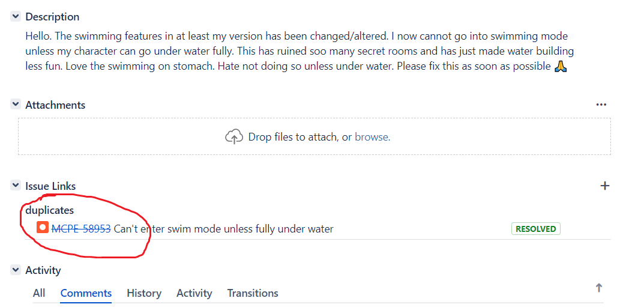Switch to the Activity tab
644x307 pixels.
(194, 293)
